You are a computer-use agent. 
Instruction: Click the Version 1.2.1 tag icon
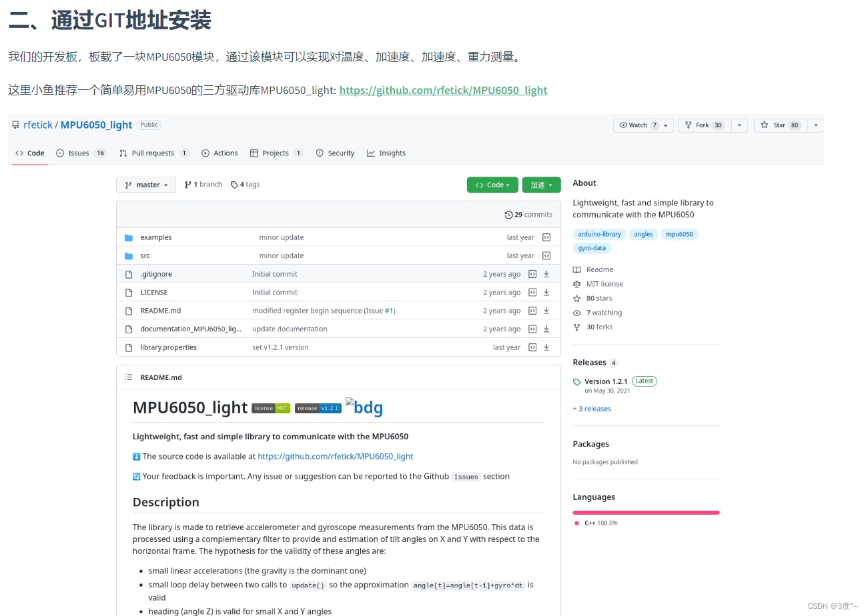577,381
